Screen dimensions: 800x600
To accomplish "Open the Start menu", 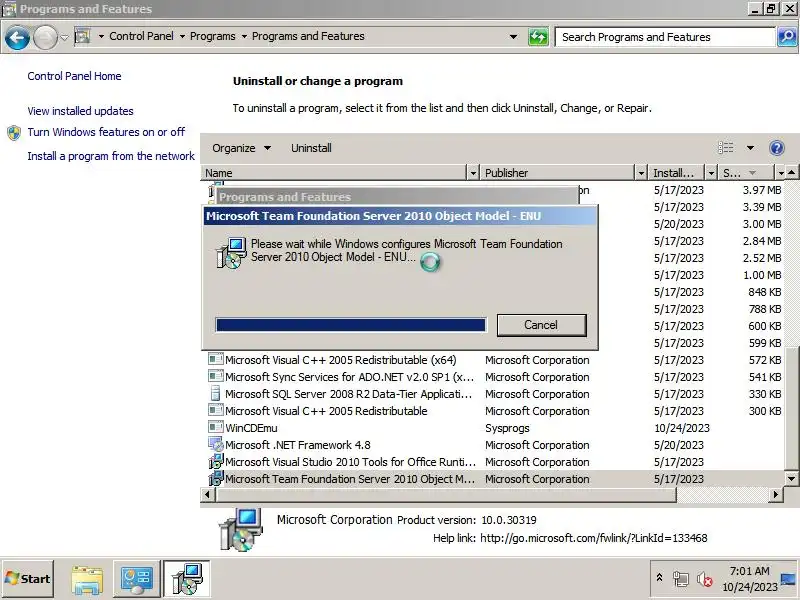I will [28, 579].
